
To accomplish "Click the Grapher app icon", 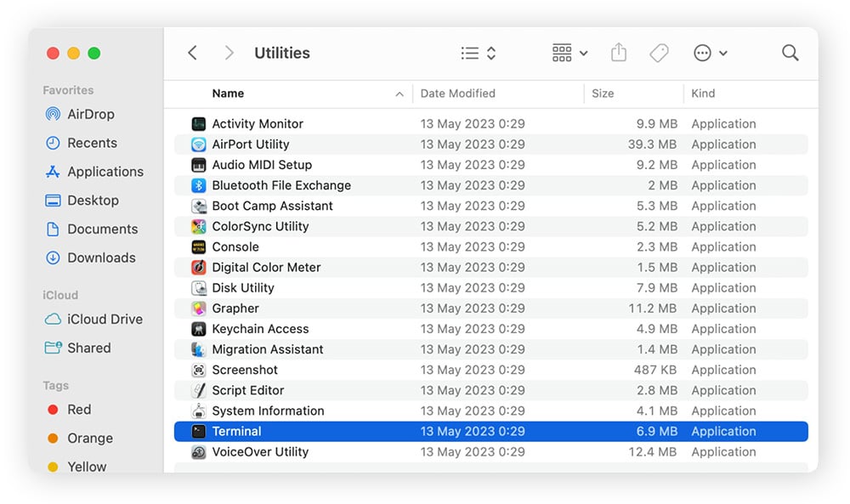I will pos(199,309).
